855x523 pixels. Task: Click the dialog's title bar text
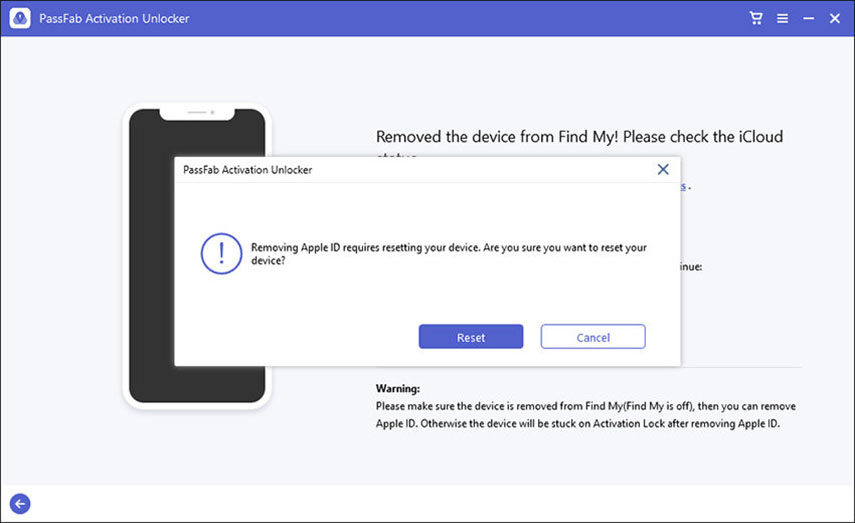tap(247, 170)
